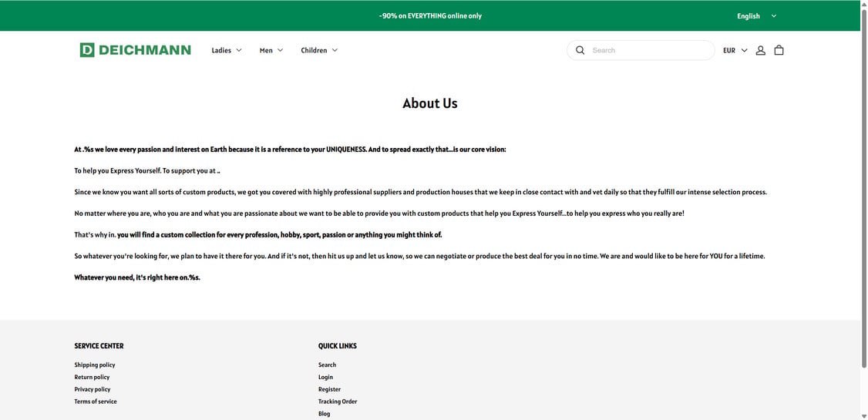Focus the Search input field
Image resolution: width=868 pixels, height=420 pixels.
click(641, 50)
